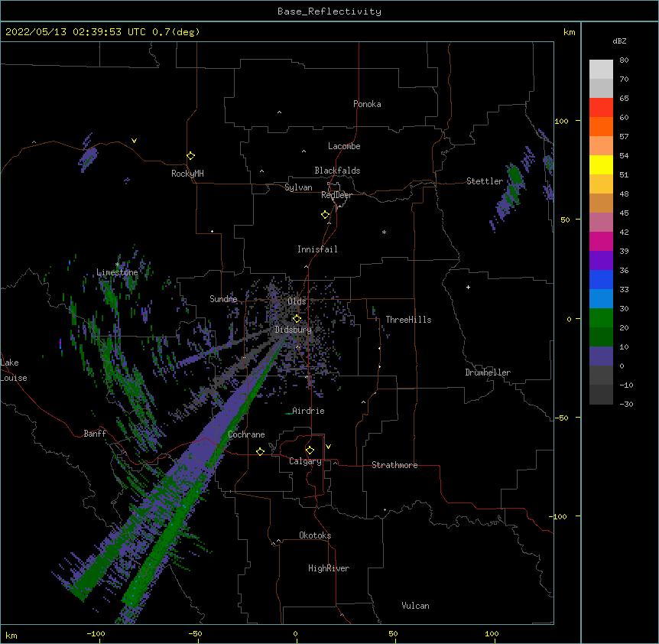Viewport: 659px width, 644px height.
Task: Click the Drumheller city label
Action: tap(488, 372)
